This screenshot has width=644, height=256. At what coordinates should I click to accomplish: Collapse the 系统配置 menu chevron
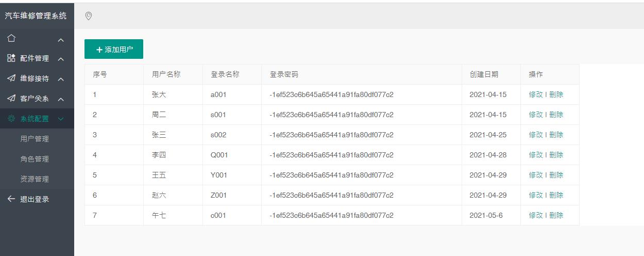(x=61, y=119)
